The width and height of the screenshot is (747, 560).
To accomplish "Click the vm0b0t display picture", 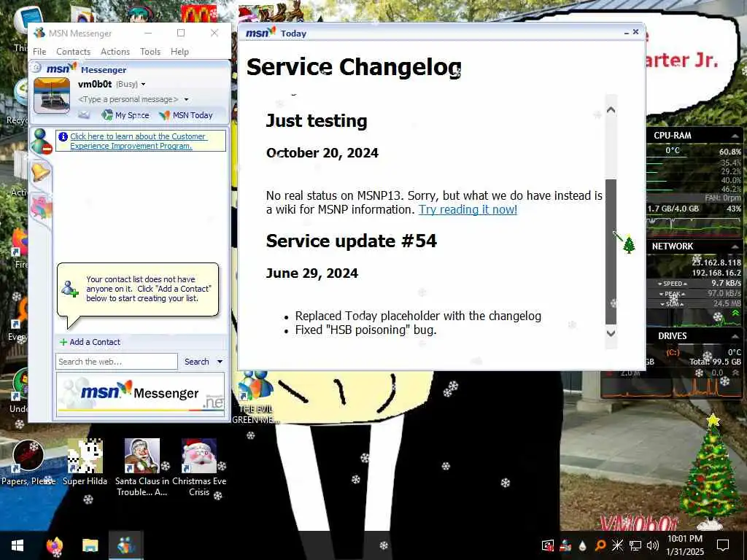I will [52, 96].
